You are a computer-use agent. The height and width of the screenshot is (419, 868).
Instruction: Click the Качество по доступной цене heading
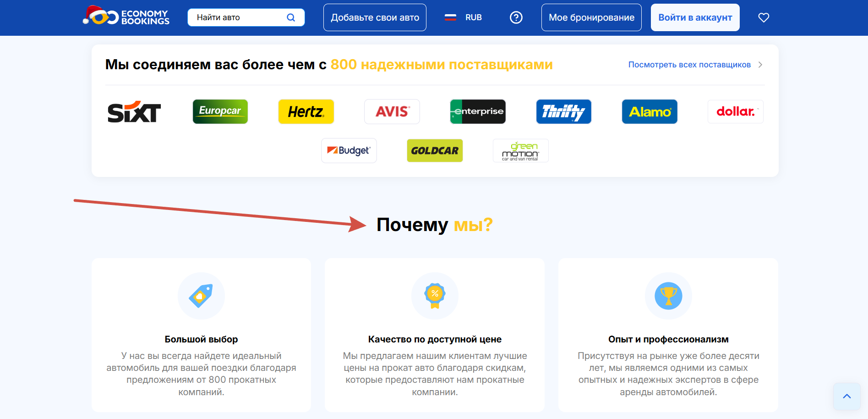(x=435, y=339)
